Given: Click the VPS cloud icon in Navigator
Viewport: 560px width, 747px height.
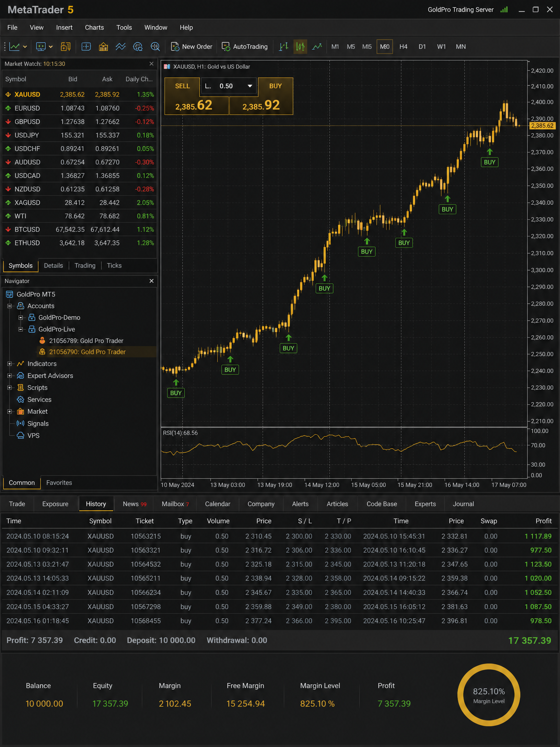Looking at the screenshot, I should pyautogui.click(x=21, y=435).
